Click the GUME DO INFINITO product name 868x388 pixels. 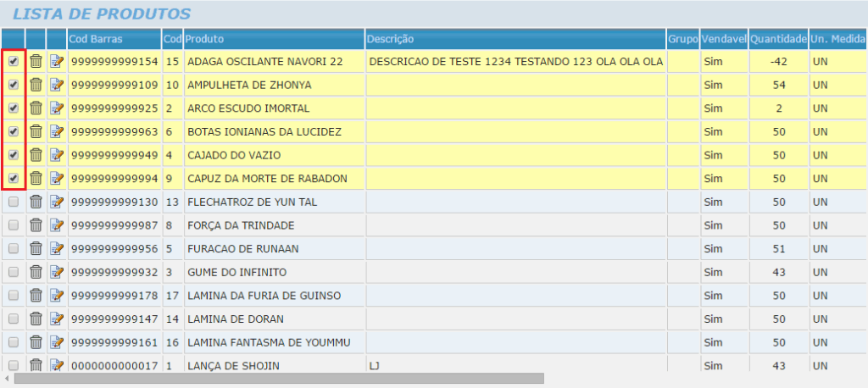(x=237, y=272)
